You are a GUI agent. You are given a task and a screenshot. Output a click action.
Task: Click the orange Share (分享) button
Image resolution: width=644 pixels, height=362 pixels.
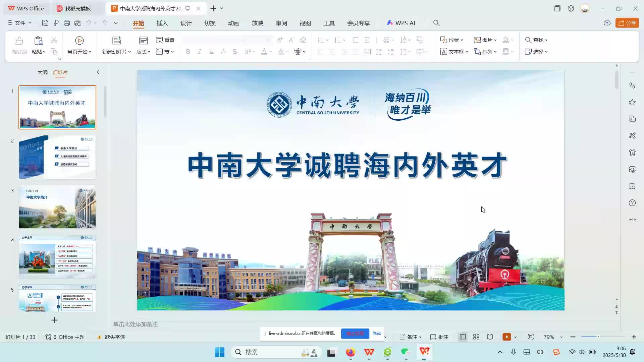627,23
